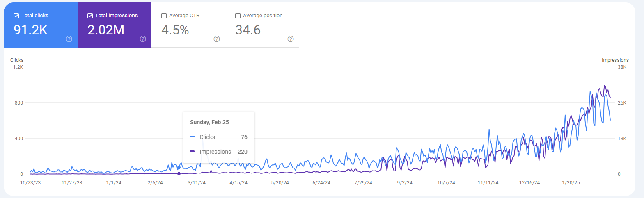The height and width of the screenshot is (198, 644).
Task: Click the 1.2K label on clicks axis
Action: (x=18, y=67)
